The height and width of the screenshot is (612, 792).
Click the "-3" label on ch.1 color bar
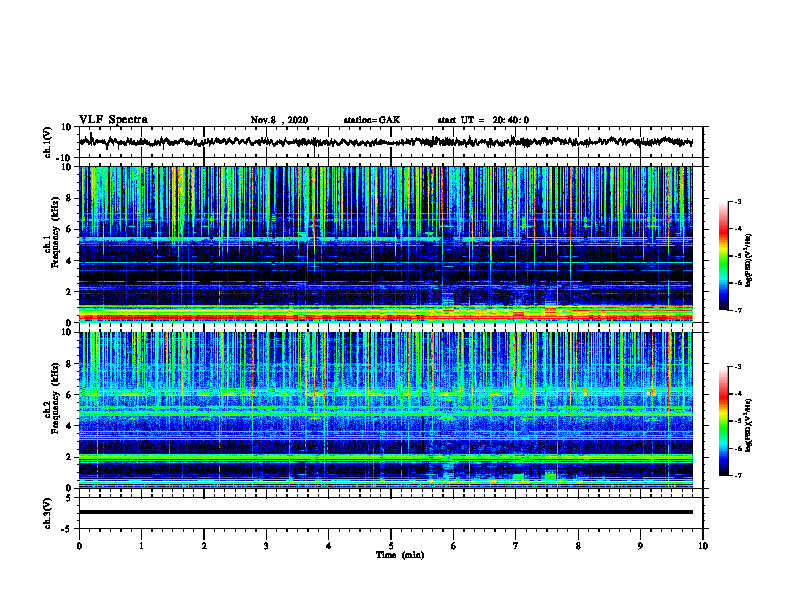pyautogui.click(x=738, y=201)
